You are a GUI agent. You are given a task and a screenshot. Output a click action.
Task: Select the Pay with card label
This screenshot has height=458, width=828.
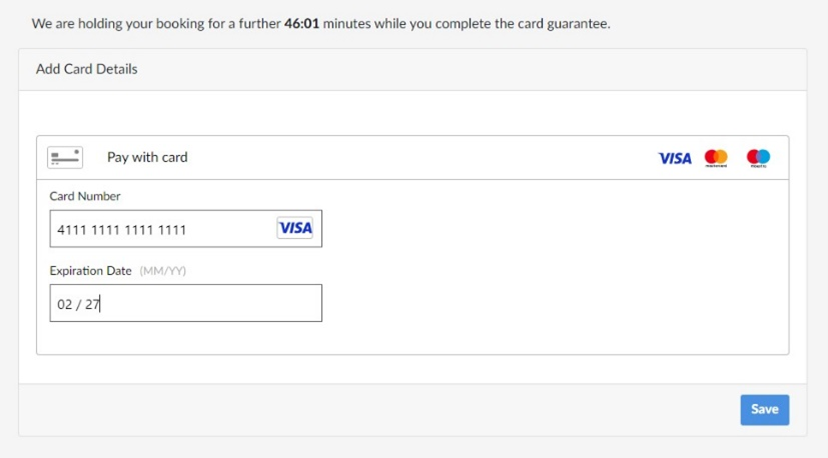coord(147,157)
